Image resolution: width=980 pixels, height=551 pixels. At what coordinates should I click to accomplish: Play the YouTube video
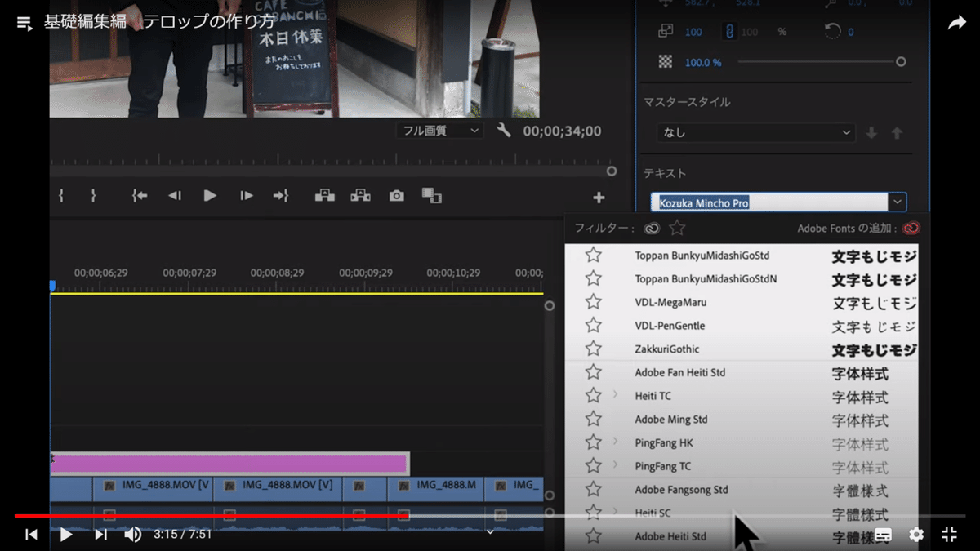(x=66, y=535)
